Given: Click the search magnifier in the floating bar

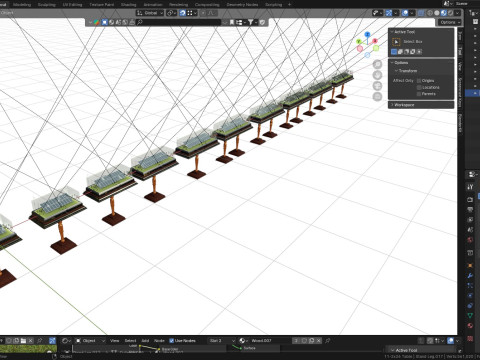Looking at the screenshot, I should point(140,22).
